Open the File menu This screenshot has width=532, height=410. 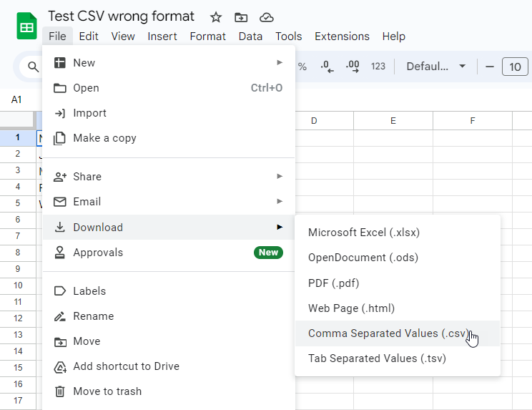[57, 36]
